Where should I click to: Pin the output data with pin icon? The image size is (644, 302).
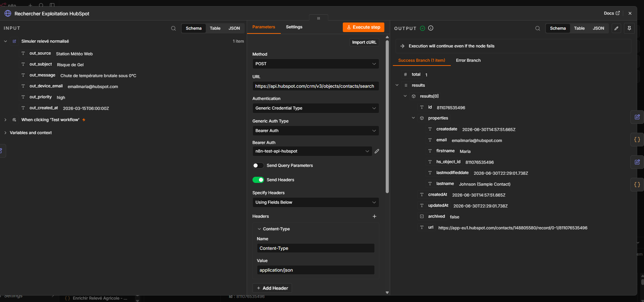coord(629,28)
